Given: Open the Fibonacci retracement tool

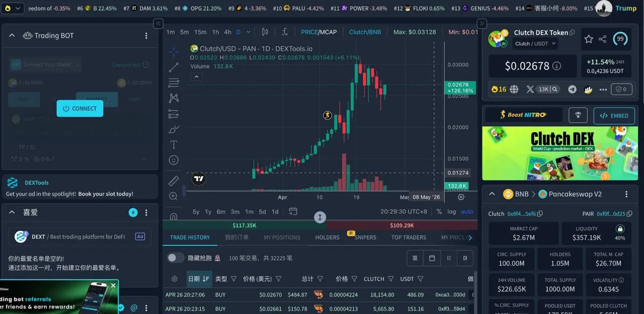Looking at the screenshot, I should tap(174, 83).
